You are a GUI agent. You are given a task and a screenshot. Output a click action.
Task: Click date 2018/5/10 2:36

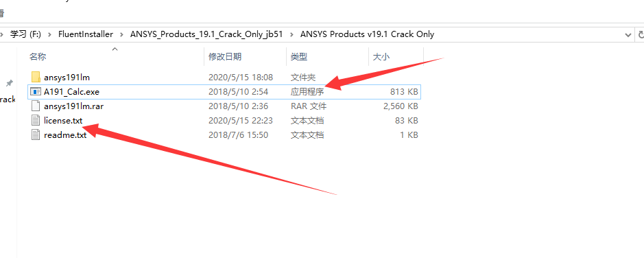pyautogui.click(x=238, y=106)
